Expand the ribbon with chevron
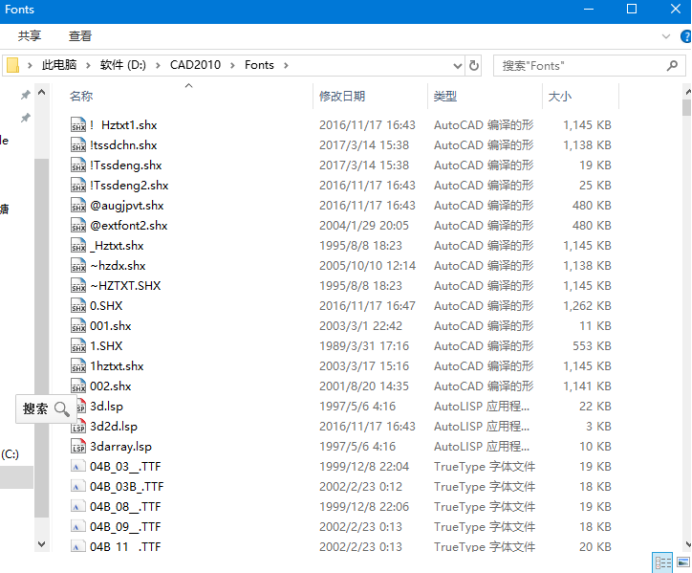The width and height of the screenshot is (692, 573). point(666,36)
